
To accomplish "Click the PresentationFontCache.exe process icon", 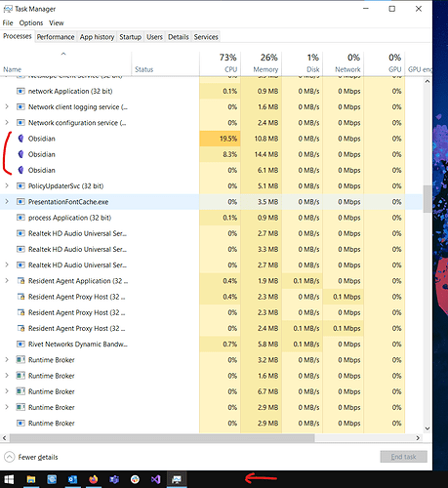I will coord(20,202).
